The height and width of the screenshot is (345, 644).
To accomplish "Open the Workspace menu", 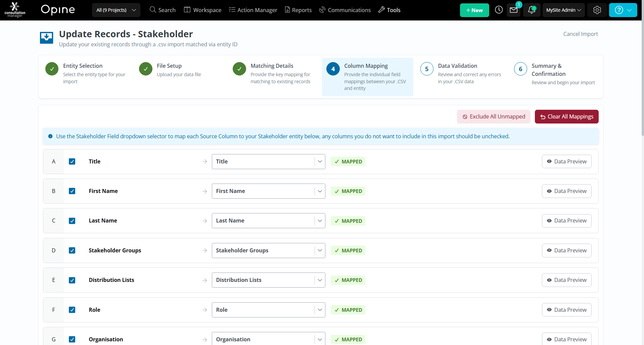I will (203, 10).
